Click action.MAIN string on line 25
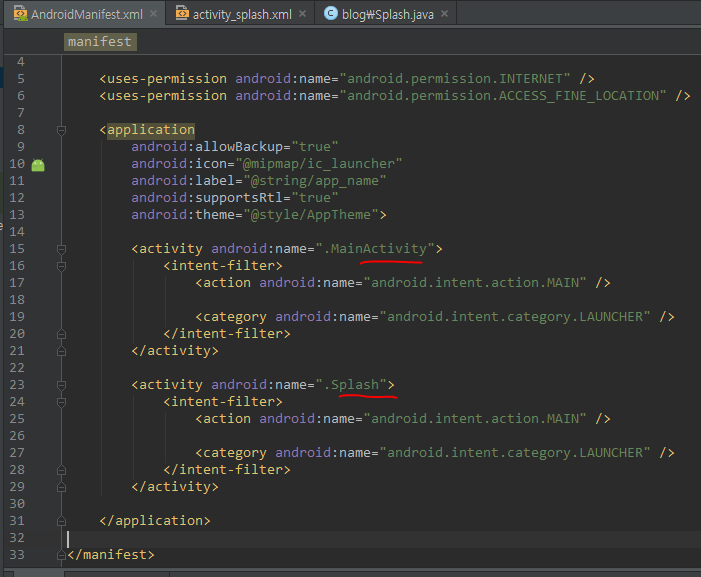This screenshot has height=577, width=701. [x=475, y=418]
